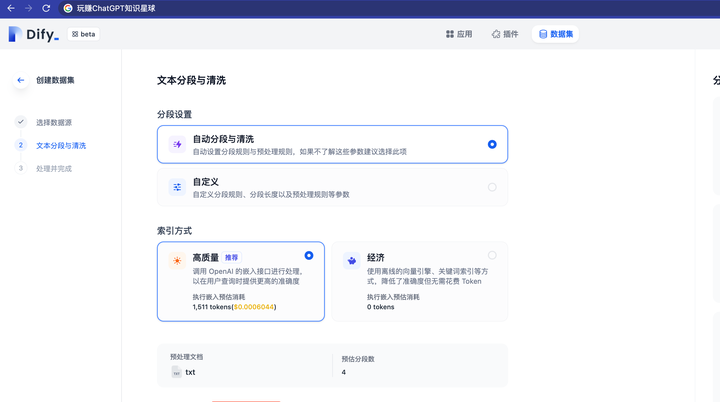Screen dimensions: 720x402
Task: Click the 文本分段与清洗 page heading
Action: point(191,80)
